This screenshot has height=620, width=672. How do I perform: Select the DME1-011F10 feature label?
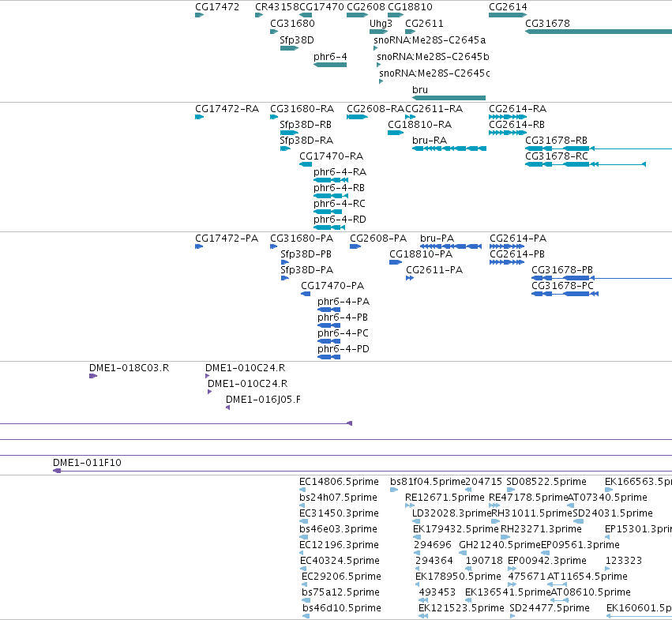click(x=87, y=463)
